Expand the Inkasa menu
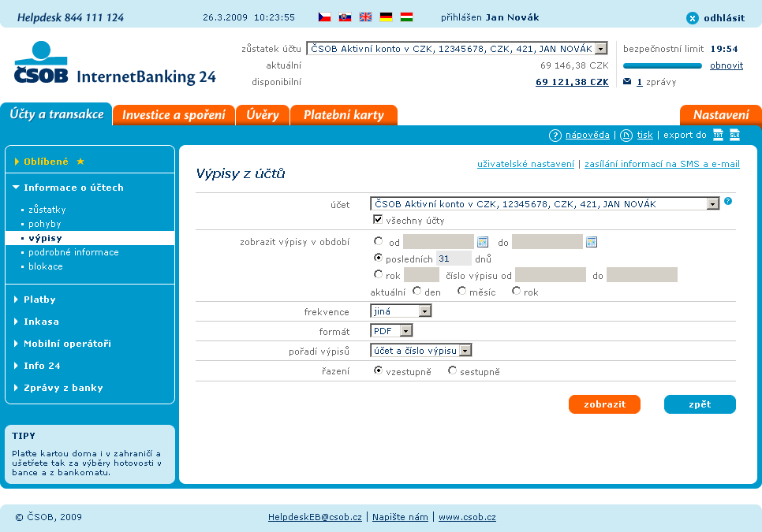The height and width of the screenshot is (532, 762). (x=36, y=322)
